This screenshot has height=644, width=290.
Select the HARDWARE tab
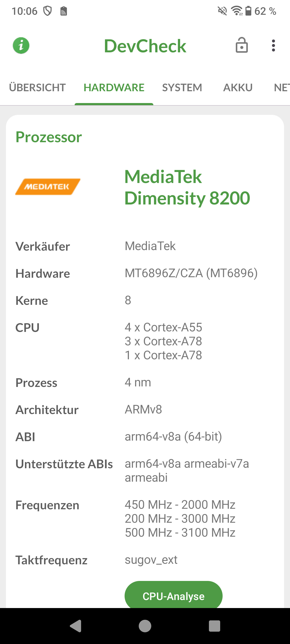[114, 87]
